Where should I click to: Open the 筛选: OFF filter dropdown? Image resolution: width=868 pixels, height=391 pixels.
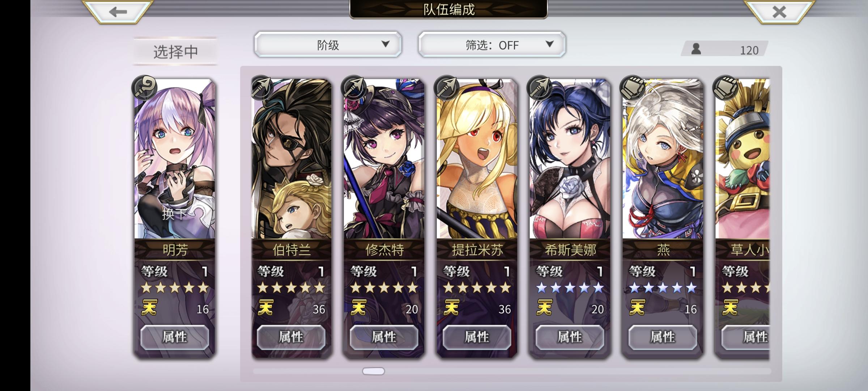[492, 44]
